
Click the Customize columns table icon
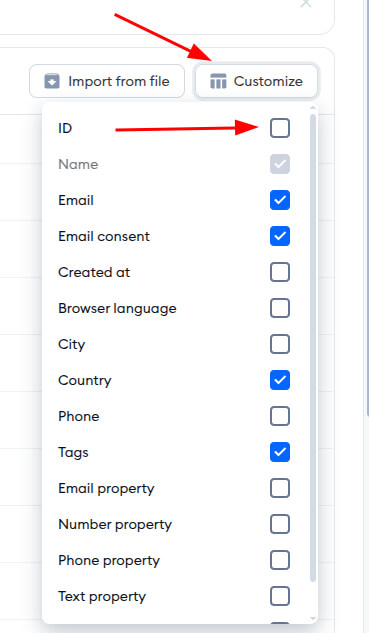point(218,81)
